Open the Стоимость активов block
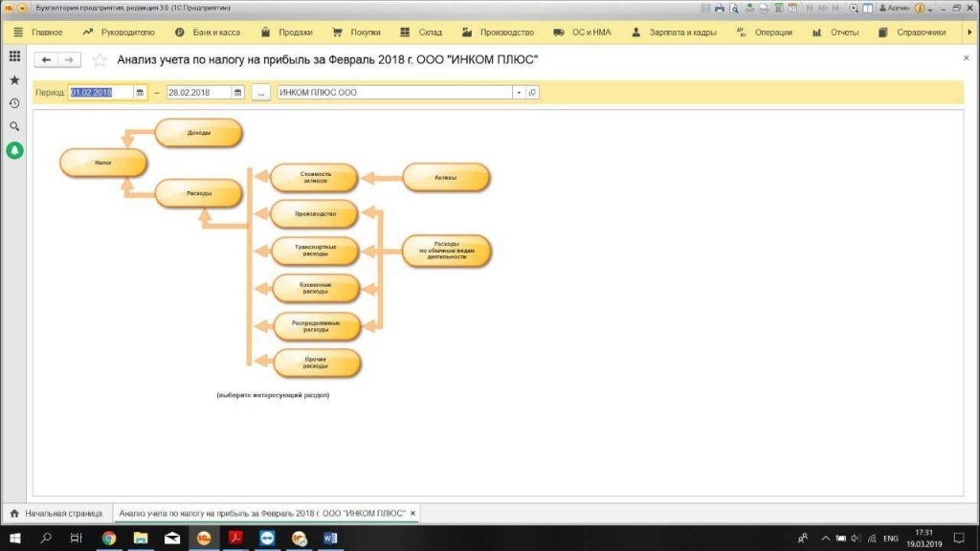The width and height of the screenshot is (980, 551). pyautogui.click(x=315, y=177)
